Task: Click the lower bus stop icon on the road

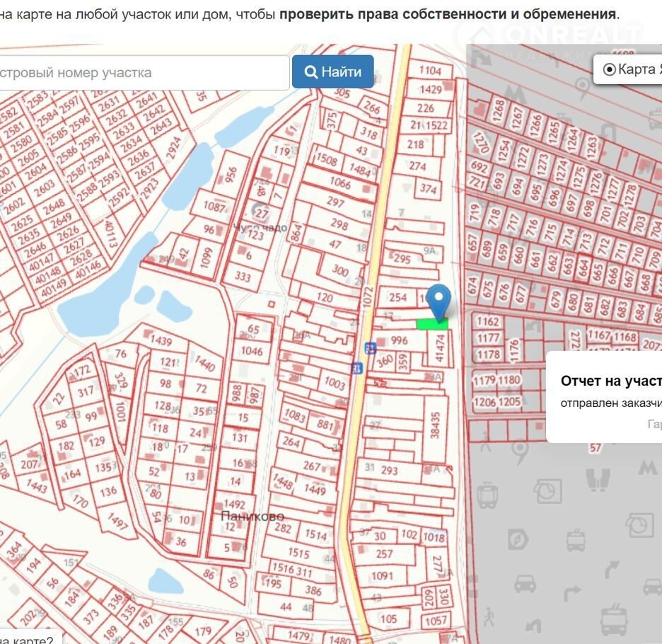Action: (356, 368)
